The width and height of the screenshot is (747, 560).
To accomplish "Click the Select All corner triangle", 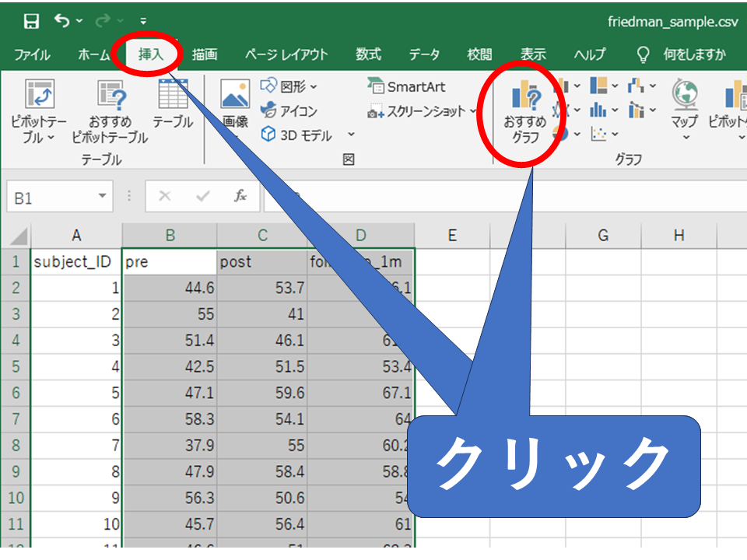I will (x=18, y=236).
